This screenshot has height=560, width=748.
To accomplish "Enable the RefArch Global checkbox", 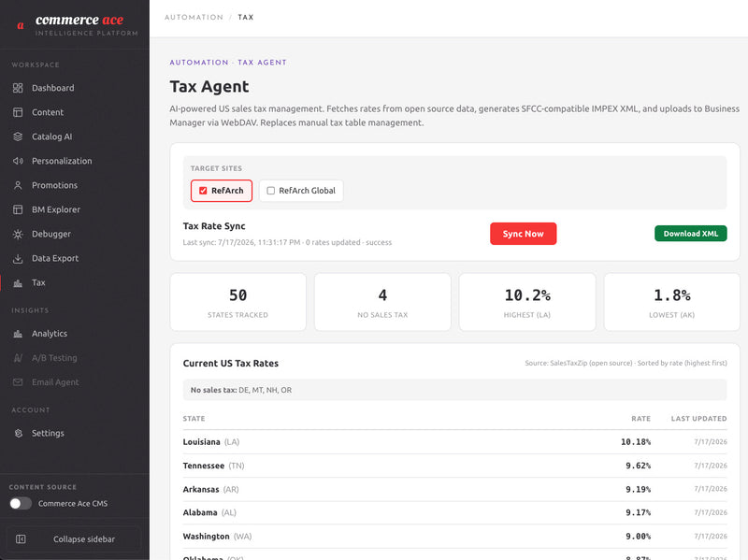I will [x=270, y=191].
